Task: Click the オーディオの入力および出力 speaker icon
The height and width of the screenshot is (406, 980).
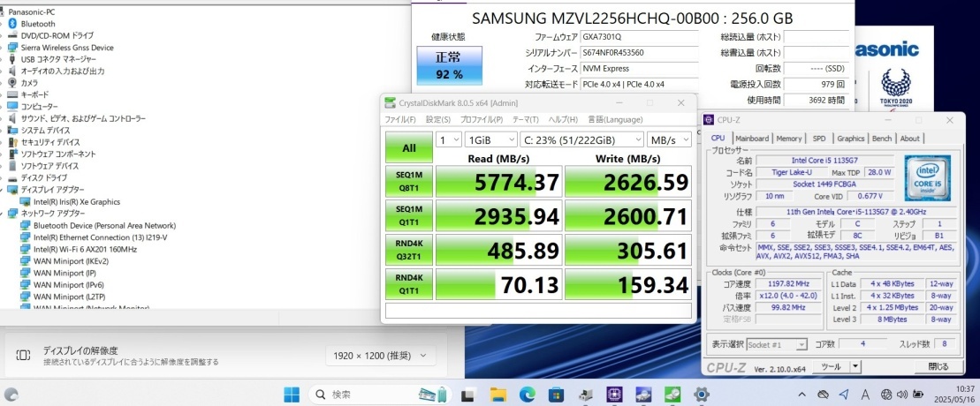Action: pos(12,71)
